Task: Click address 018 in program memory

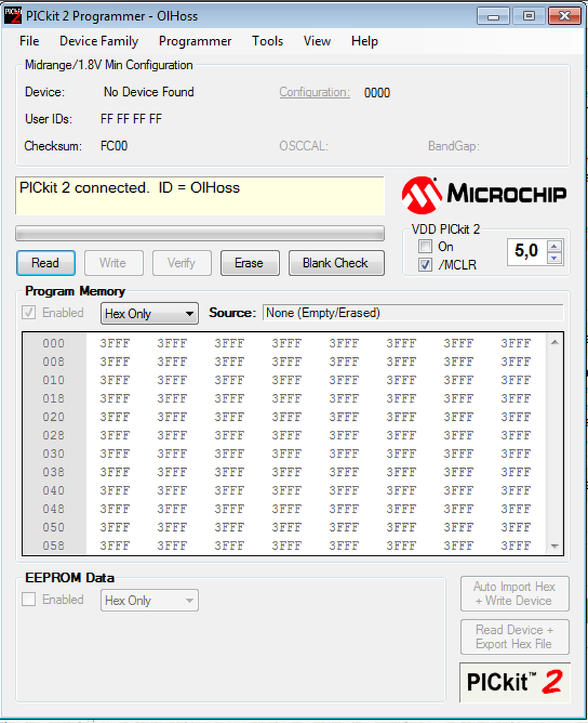Action: click(54, 399)
